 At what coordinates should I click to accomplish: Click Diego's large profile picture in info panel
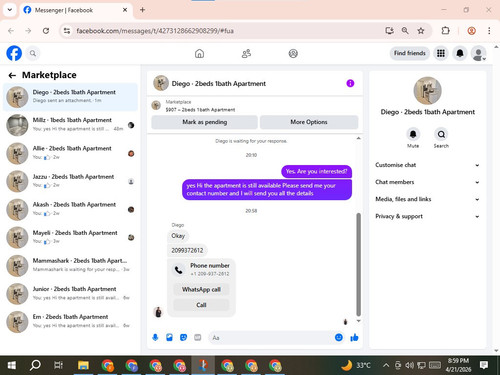(x=427, y=91)
